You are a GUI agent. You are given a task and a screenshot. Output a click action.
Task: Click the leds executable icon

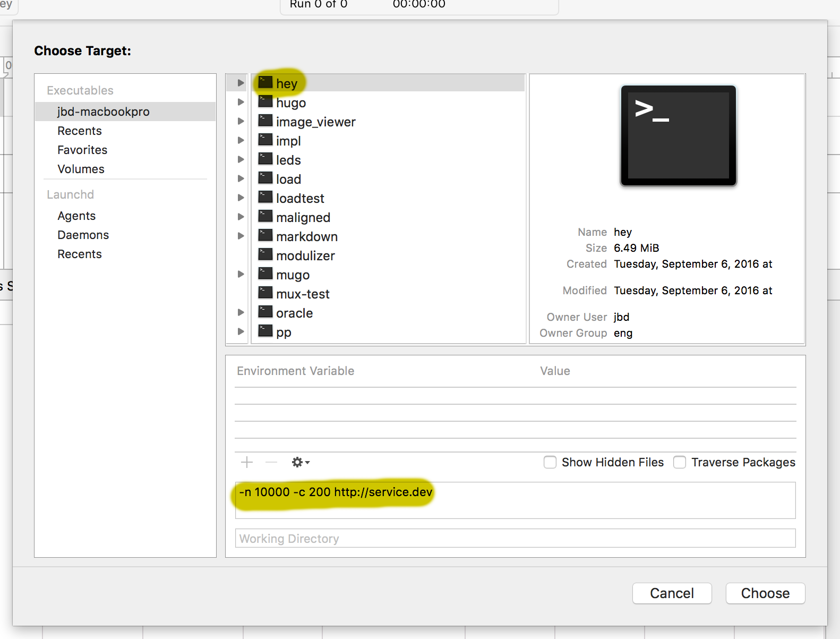coord(265,159)
